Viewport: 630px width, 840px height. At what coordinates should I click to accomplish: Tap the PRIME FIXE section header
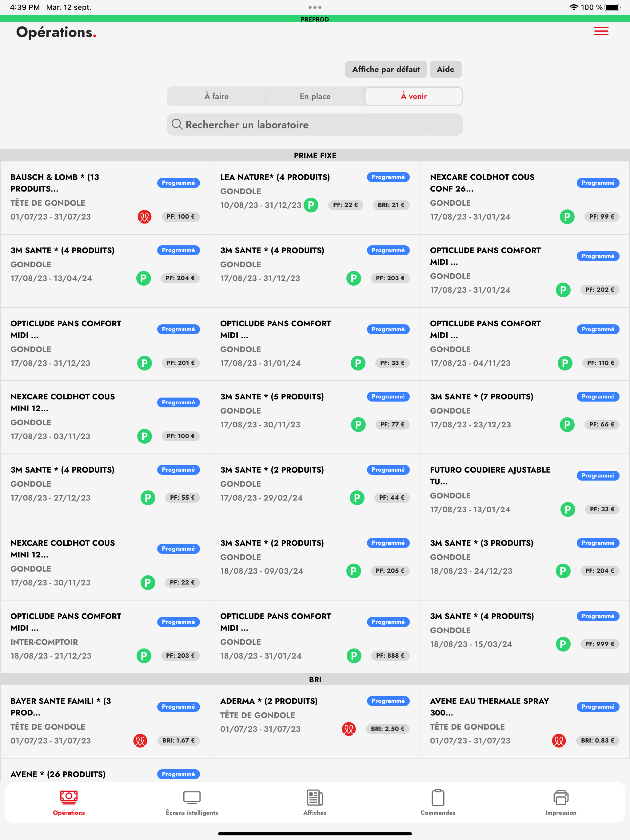pyautogui.click(x=315, y=155)
